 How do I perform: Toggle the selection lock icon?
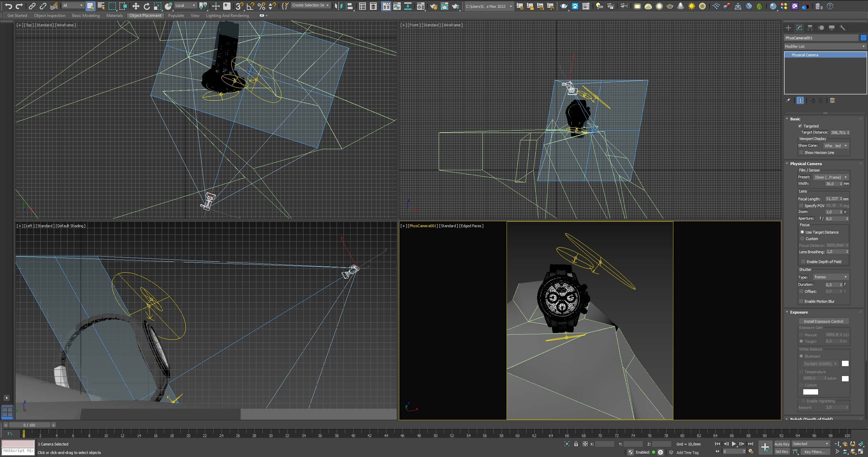(576, 444)
